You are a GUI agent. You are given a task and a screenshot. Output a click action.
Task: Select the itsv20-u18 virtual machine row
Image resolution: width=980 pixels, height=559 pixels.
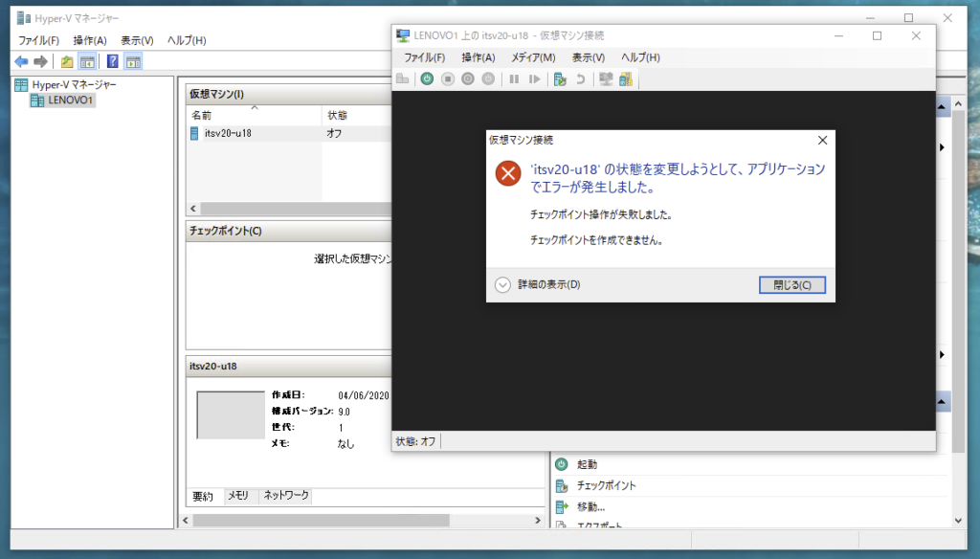tap(228, 133)
